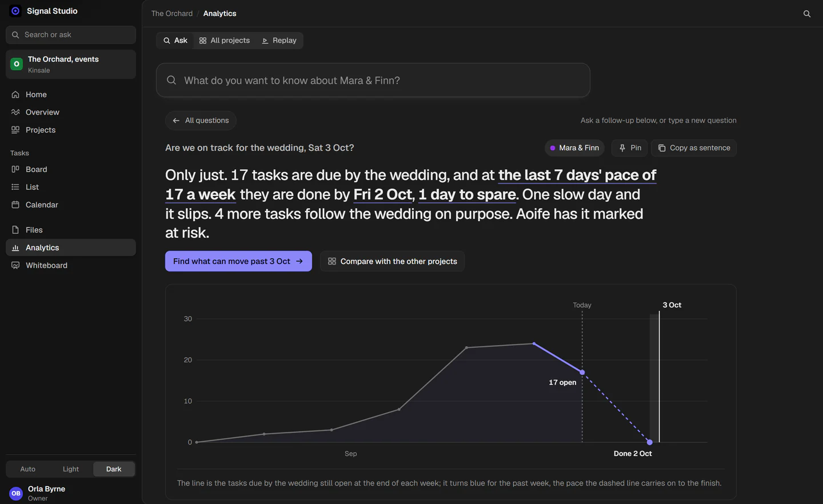Viewport: 823px width, 504px height.
Task: Click Find what can move past 3 Oct
Action: (238, 261)
